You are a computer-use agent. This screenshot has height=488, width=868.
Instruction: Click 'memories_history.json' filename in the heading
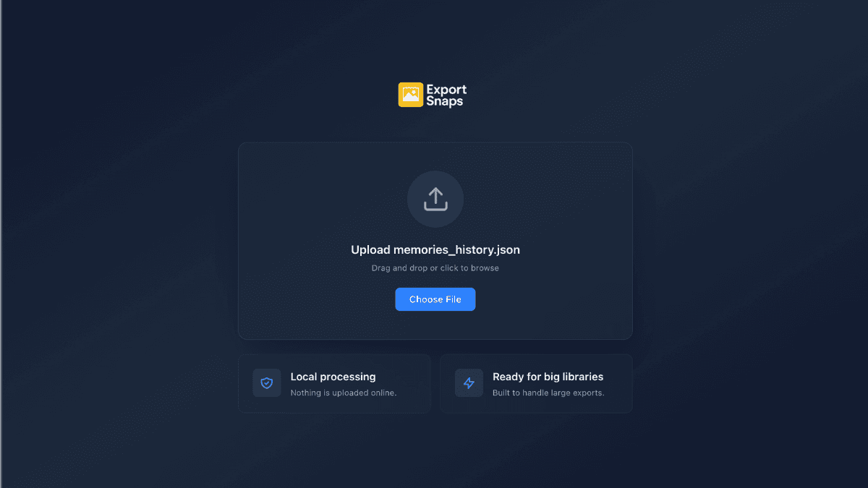pos(456,250)
